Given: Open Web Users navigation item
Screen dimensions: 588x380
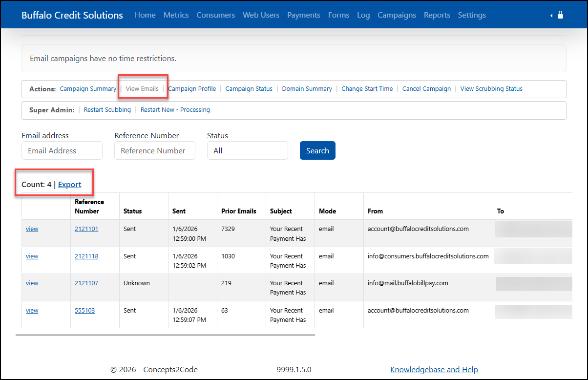Looking at the screenshot, I should tap(261, 15).
